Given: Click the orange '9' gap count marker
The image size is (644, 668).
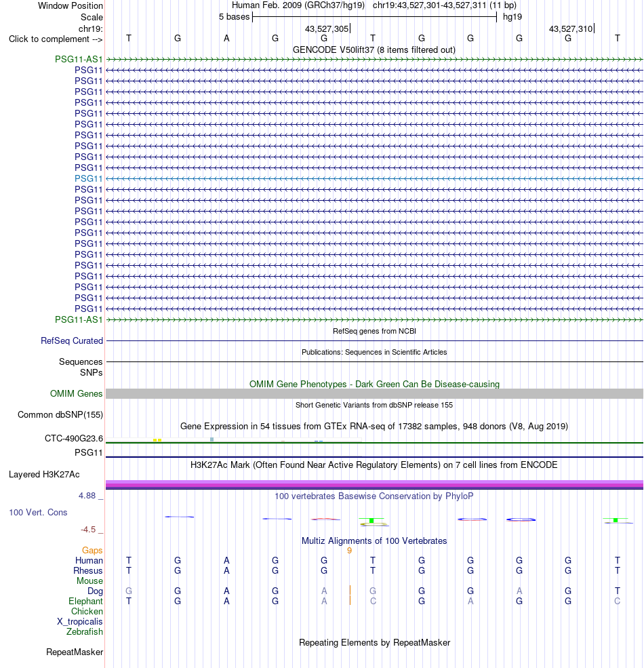Looking at the screenshot, I should [349, 551].
